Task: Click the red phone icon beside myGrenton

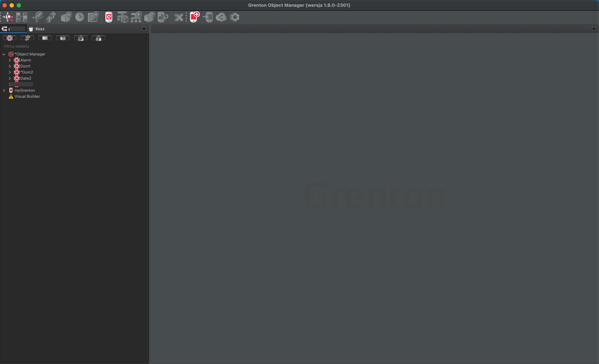Action: (x=11, y=90)
